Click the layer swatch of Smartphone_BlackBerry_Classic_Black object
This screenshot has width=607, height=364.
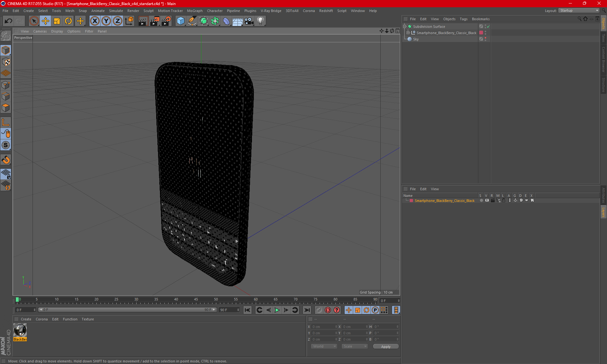[481, 33]
